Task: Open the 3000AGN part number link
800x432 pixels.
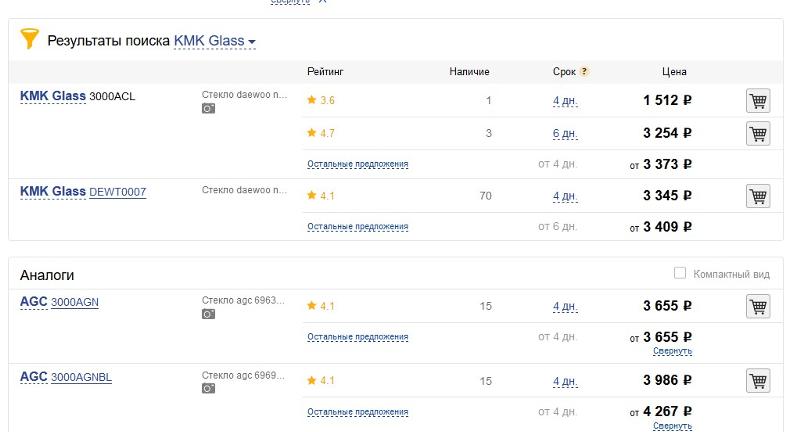Action: [75, 302]
